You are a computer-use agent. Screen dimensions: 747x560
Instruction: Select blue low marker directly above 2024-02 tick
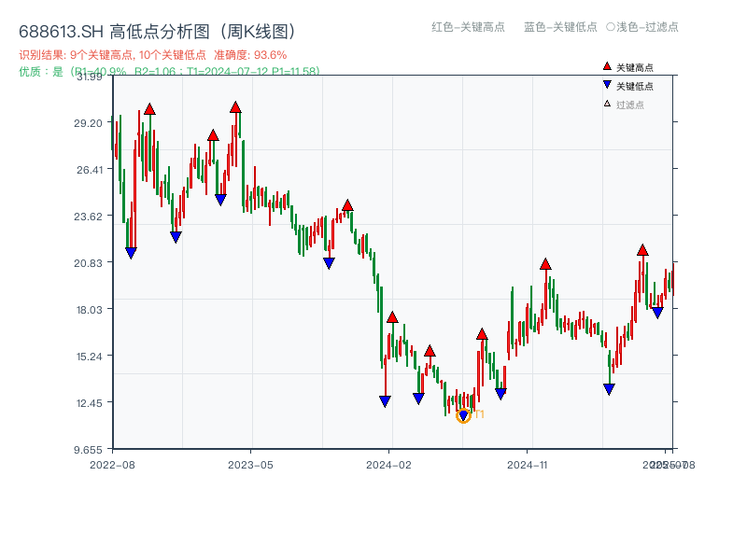pyautogui.click(x=385, y=401)
